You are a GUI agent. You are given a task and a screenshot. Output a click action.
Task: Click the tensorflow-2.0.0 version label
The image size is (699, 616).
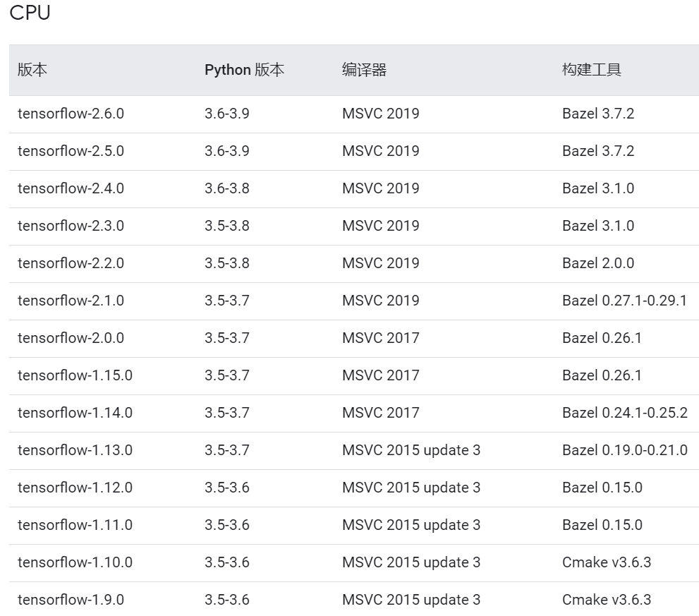coord(71,337)
